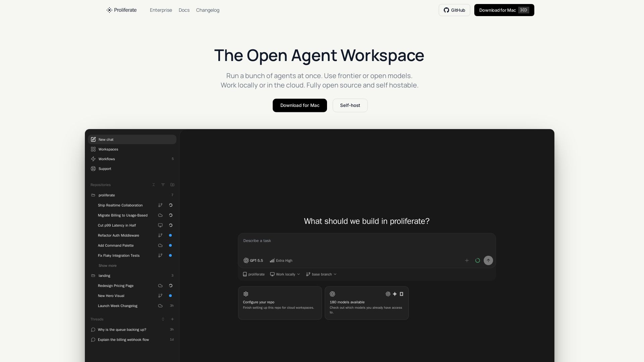The height and width of the screenshot is (362, 644).
Task: Open the GPT-5.5 model selector
Action: tap(253, 260)
